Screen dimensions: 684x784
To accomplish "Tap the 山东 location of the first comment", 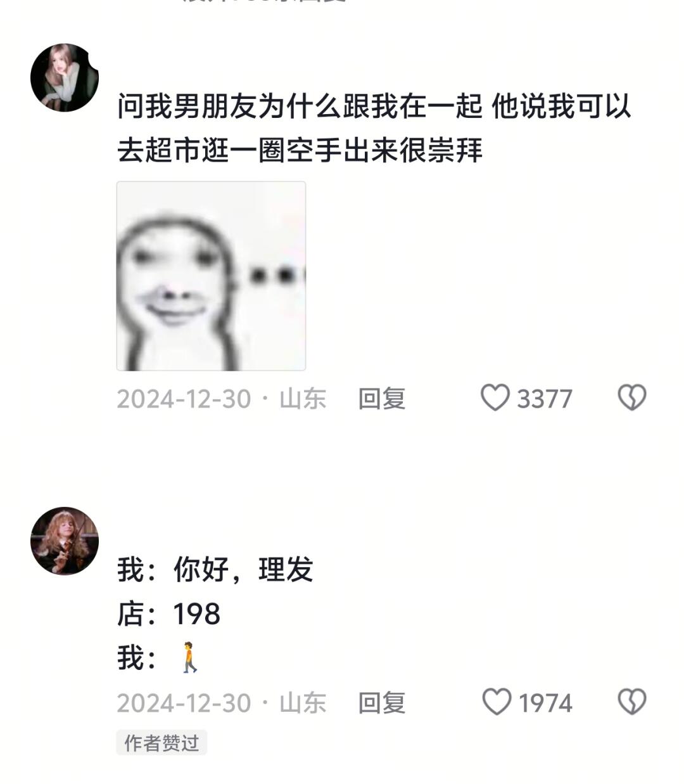I will [x=303, y=399].
